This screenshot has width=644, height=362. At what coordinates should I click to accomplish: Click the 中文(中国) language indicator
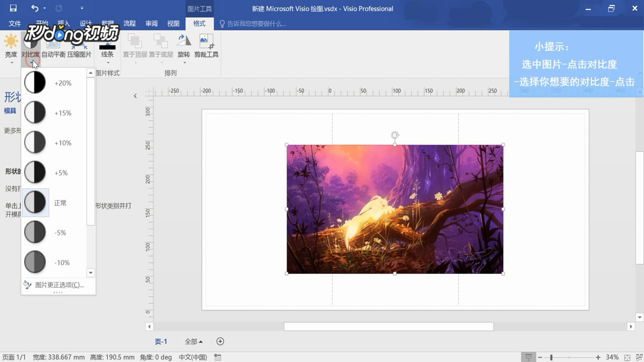point(193,357)
